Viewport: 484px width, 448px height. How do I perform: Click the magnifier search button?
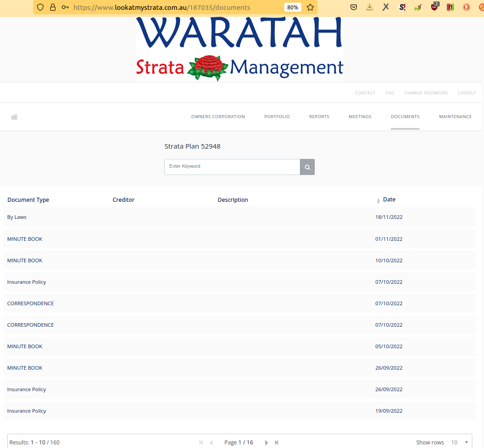(307, 167)
